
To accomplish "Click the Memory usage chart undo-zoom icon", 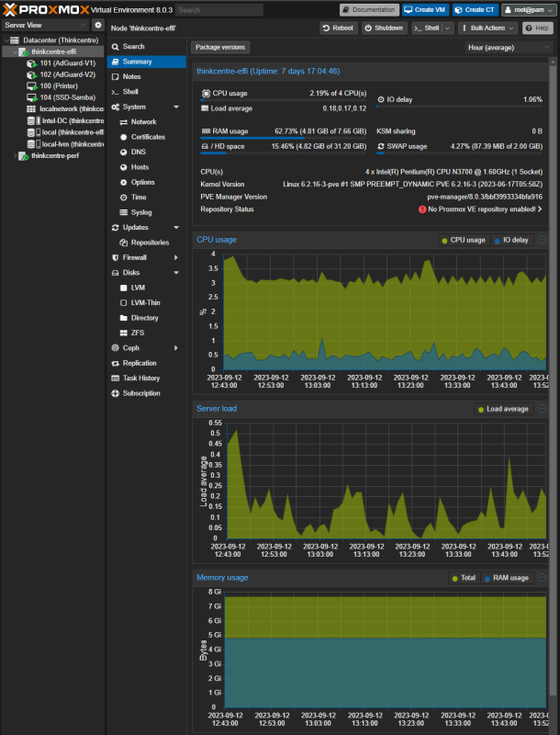I will [542, 578].
